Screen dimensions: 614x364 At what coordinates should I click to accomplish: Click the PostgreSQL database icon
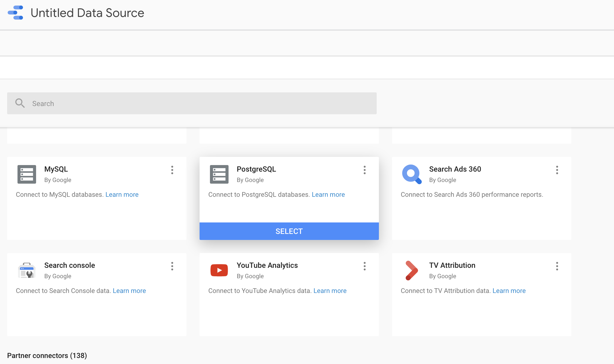tap(219, 174)
